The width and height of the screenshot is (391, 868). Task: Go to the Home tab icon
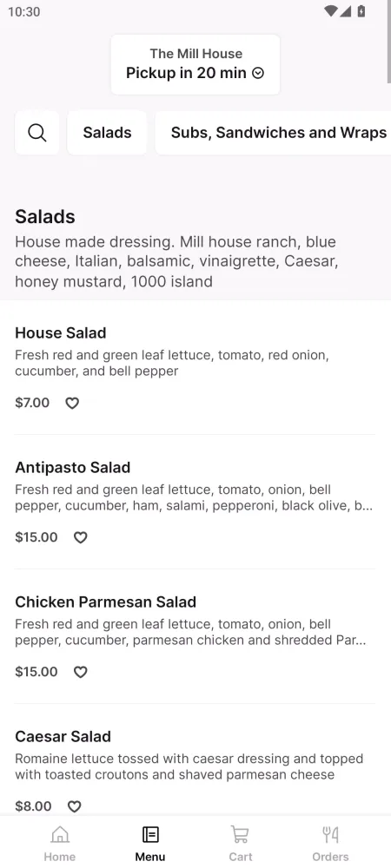tap(60, 834)
